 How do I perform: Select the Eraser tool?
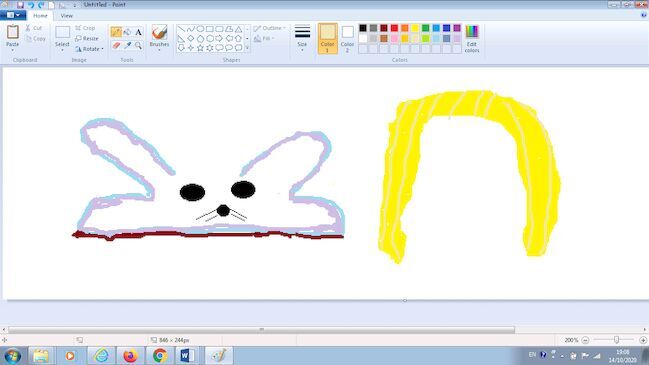click(x=116, y=45)
